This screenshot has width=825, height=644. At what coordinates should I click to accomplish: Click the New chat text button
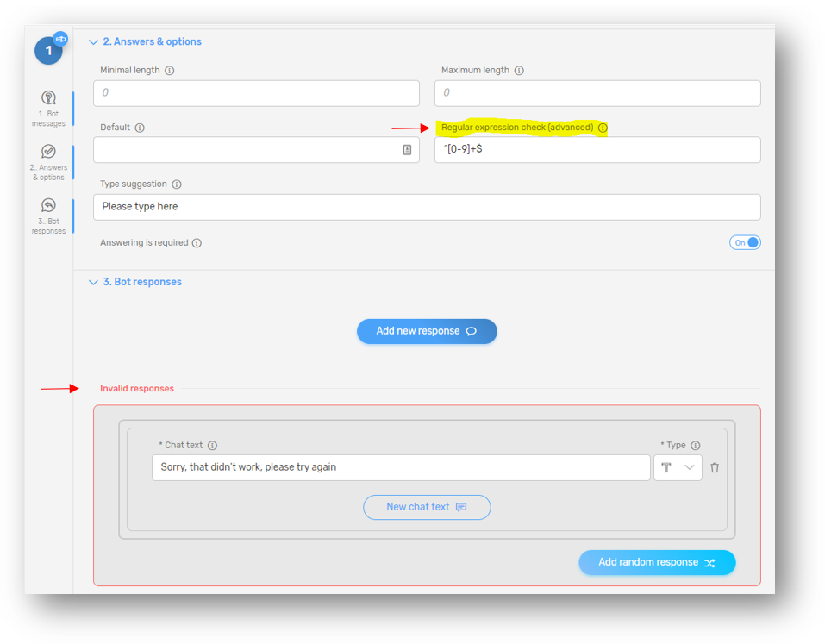click(x=427, y=507)
